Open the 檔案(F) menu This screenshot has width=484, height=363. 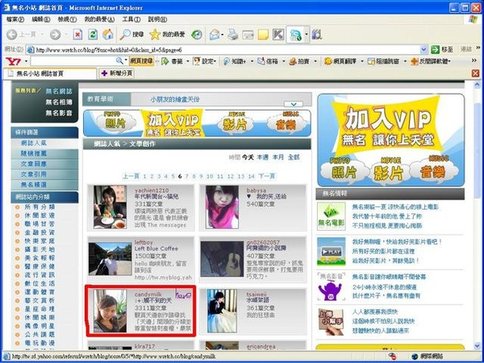tap(15, 19)
